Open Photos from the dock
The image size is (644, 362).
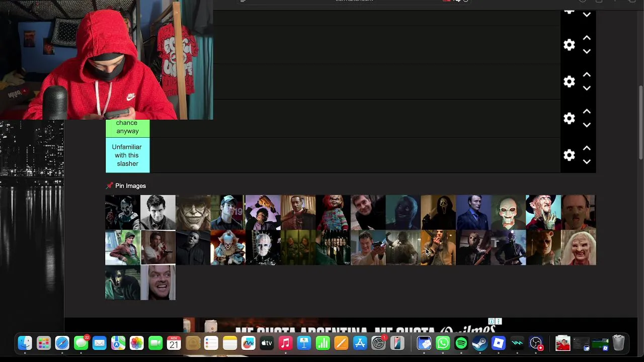136,343
